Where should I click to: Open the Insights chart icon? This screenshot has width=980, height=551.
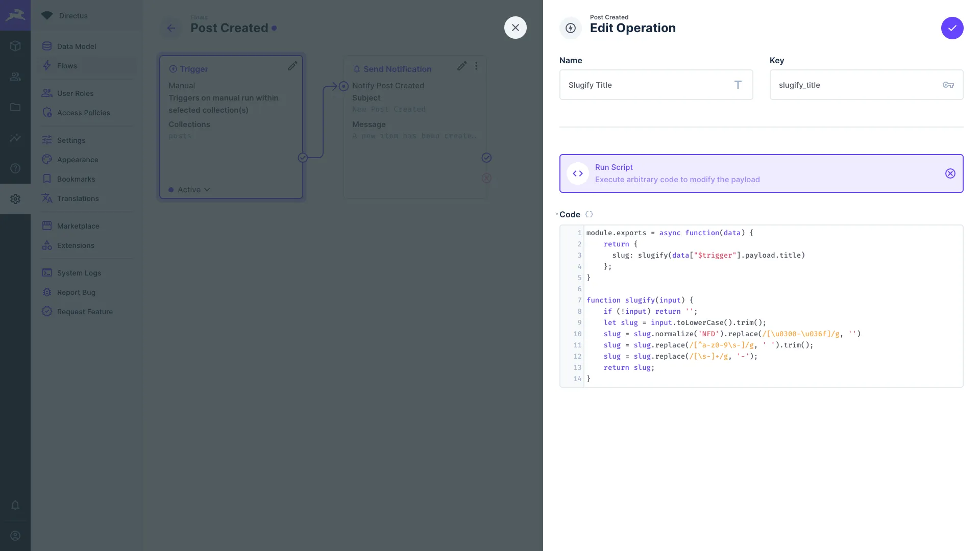(x=15, y=138)
